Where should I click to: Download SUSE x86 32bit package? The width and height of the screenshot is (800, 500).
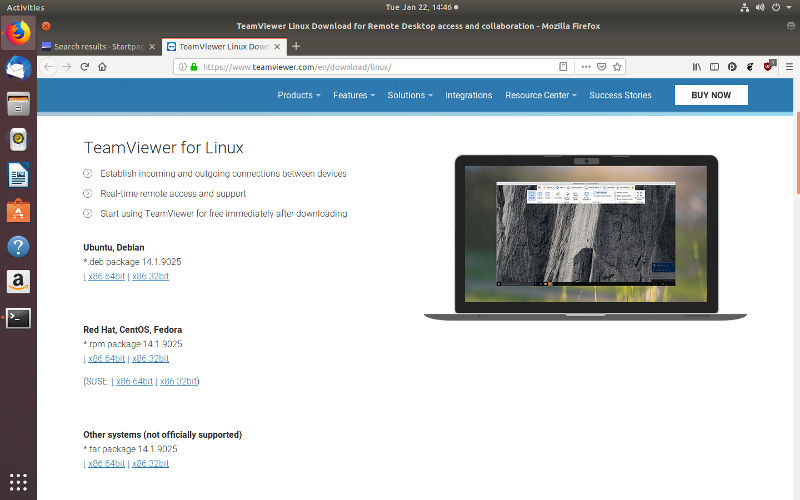coord(179,381)
